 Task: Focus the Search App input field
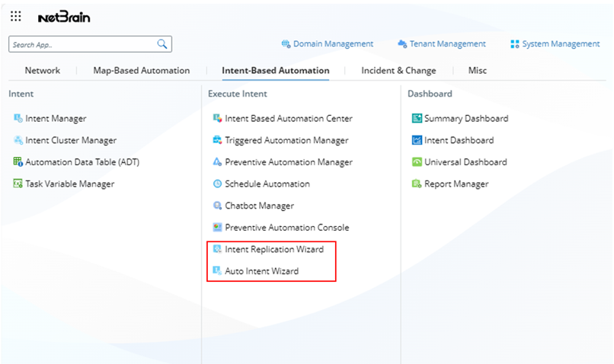point(80,45)
